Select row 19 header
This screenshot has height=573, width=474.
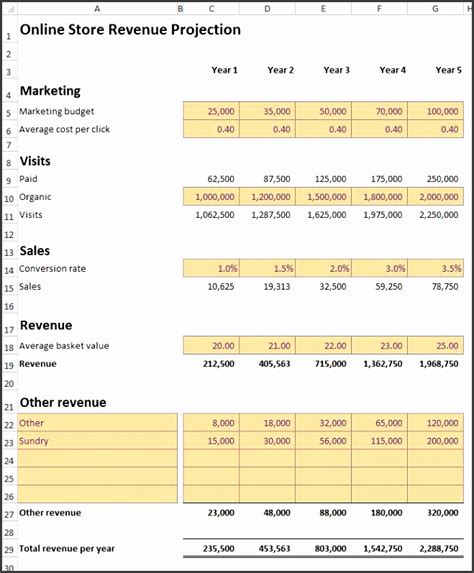tap(9, 364)
